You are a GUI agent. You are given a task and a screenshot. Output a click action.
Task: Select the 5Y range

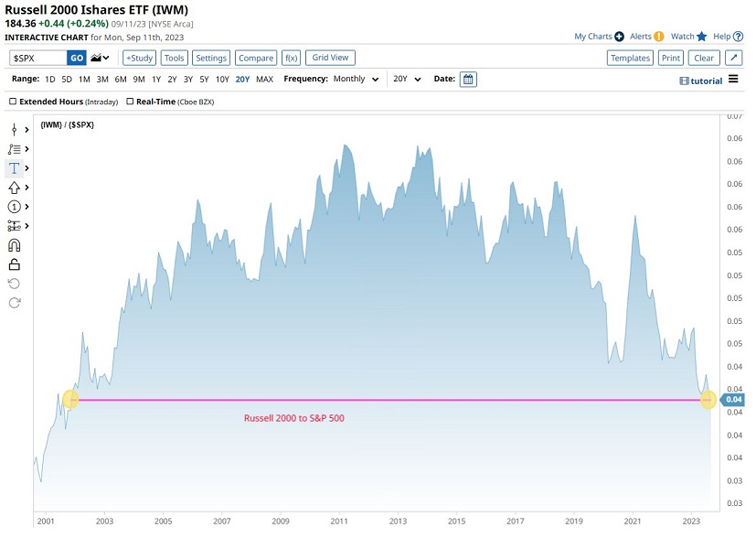(204, 80)
